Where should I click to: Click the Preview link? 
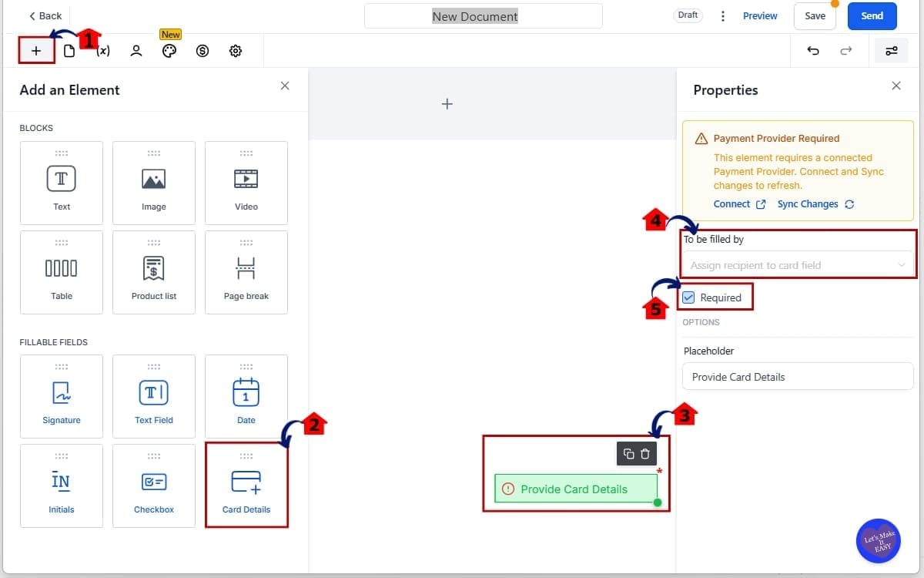click(760, 16)
